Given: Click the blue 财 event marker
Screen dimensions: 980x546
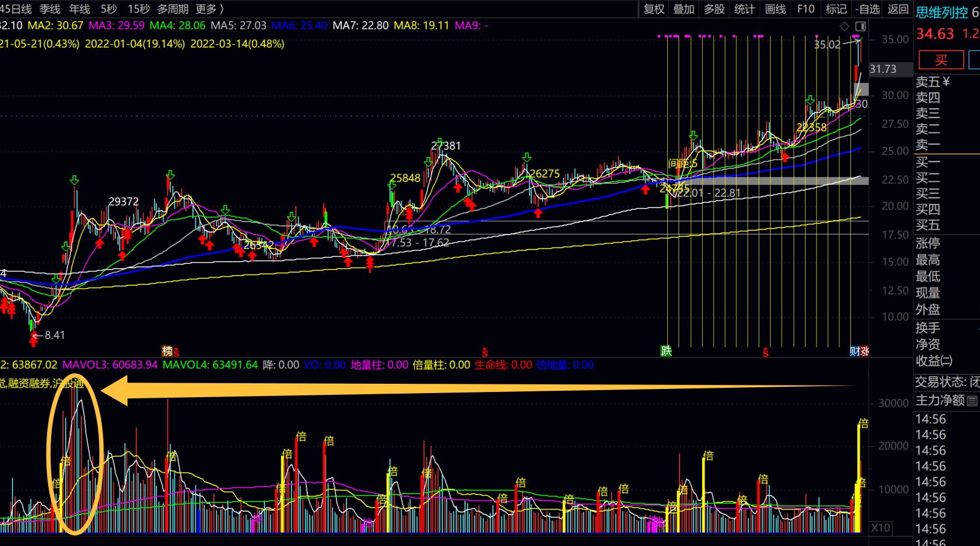Looking at the screenshot, I should click(x=854, y=351).
